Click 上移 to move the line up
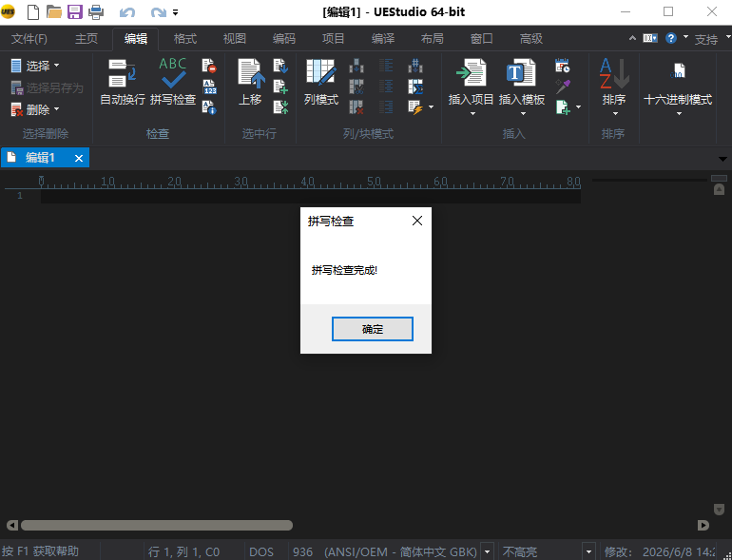 click(x=251, y=82)
